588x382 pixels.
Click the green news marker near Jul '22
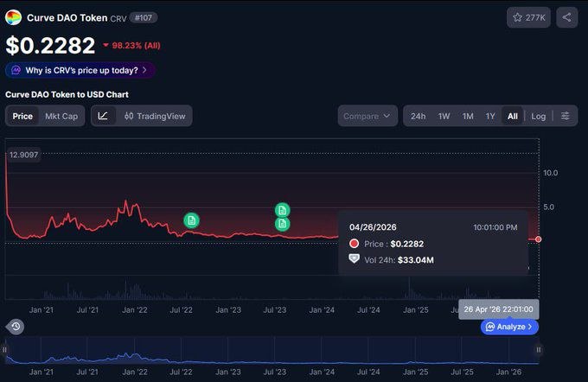point(191,220)
